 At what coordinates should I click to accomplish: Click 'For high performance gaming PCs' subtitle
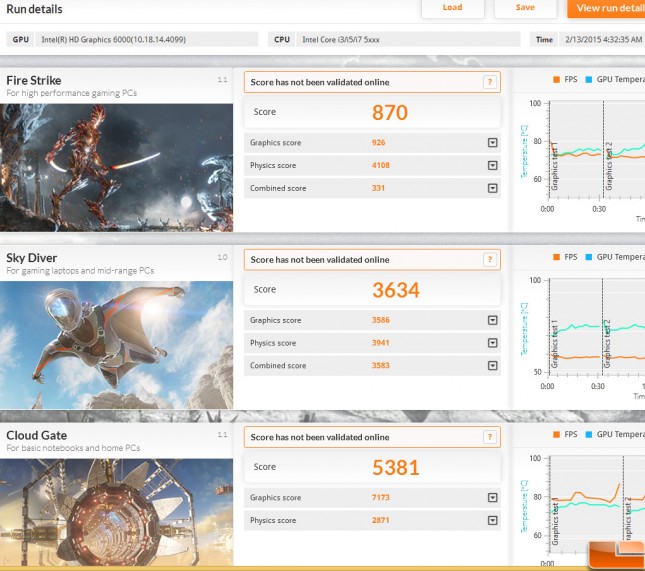[x=72, y=93]
